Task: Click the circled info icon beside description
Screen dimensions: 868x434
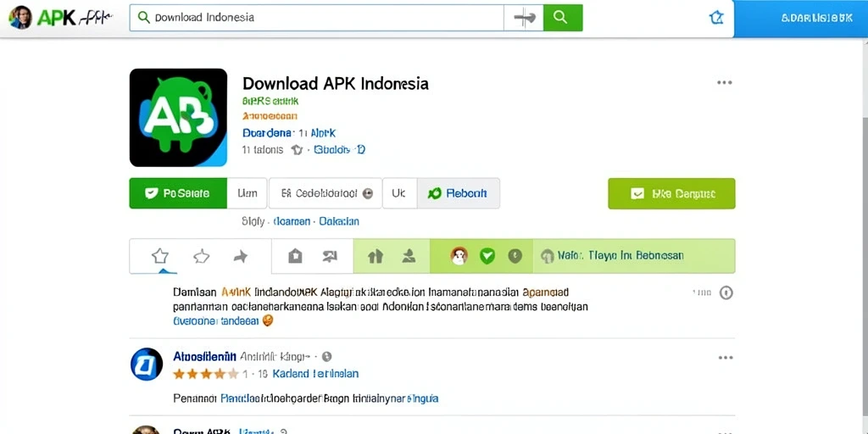Action: click(x=726, y=292)
